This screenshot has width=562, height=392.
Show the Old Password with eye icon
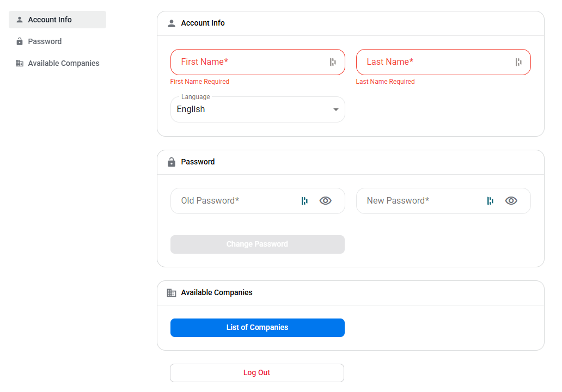326,201
